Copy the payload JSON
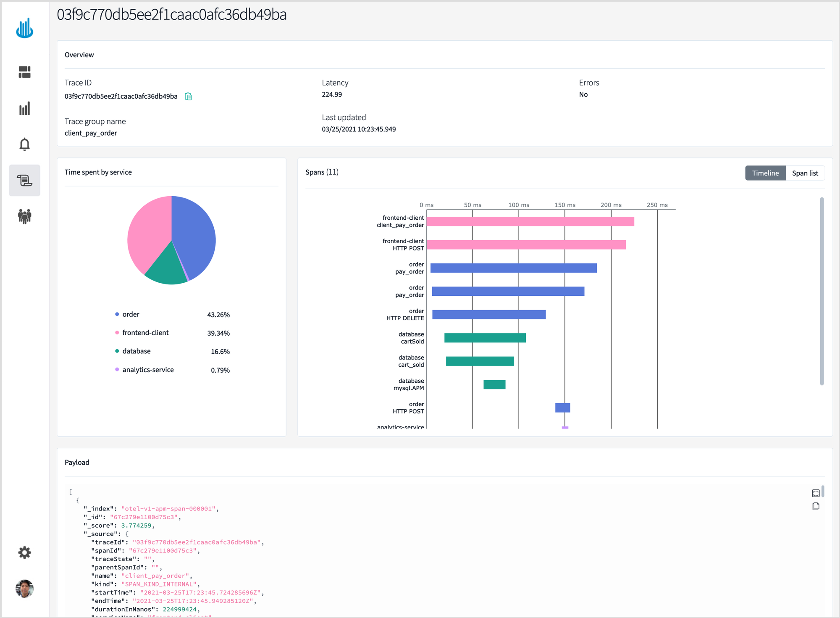 point(816,506)
